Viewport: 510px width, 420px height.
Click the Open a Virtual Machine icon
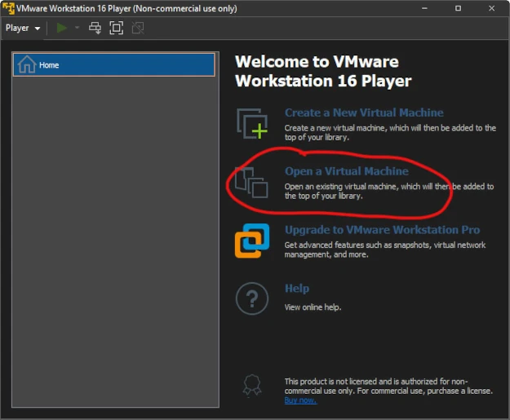(x=252, y=181)
